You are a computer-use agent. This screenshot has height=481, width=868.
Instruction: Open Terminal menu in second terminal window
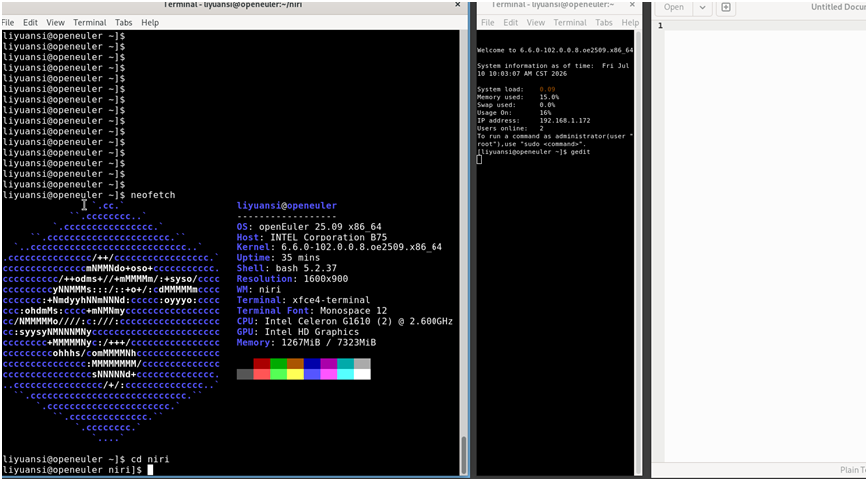point(570,23)
